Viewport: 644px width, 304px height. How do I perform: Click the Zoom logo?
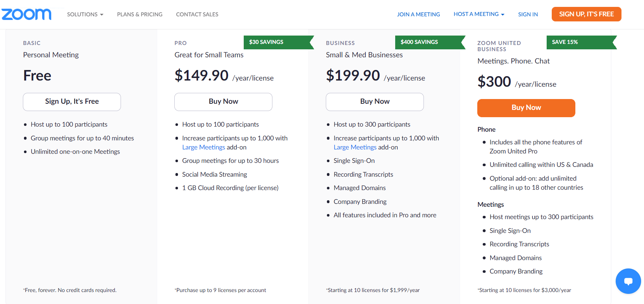(27, 14)
